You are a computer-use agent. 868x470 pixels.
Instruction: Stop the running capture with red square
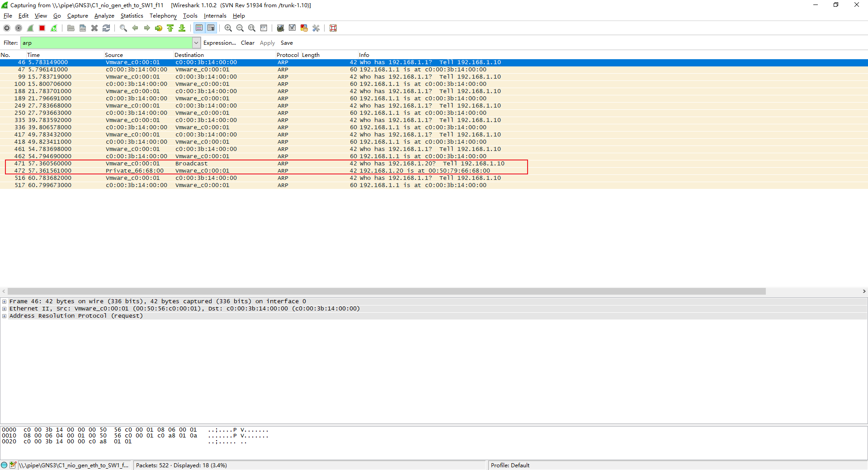pos(42,28)
